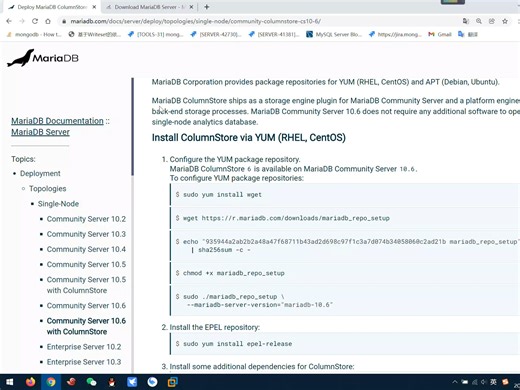Click the 'sudo ./mariadb_repo_setup' command block
520x390 pixels.
(x=345, y=300)
